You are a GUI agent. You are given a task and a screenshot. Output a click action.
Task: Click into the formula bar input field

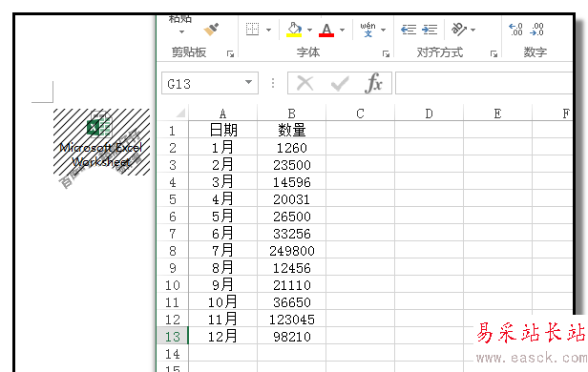pyautogui.click(x=484, y=83)
